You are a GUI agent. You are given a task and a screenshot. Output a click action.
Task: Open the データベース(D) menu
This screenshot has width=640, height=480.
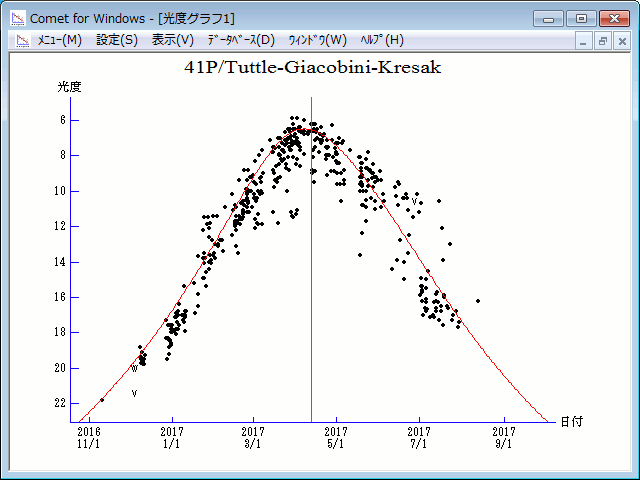241,40
